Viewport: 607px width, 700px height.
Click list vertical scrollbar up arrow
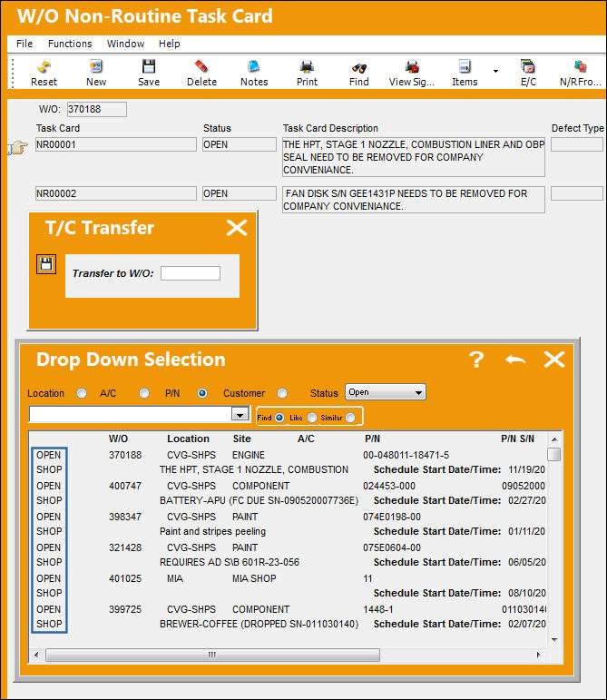pos(554,439)
